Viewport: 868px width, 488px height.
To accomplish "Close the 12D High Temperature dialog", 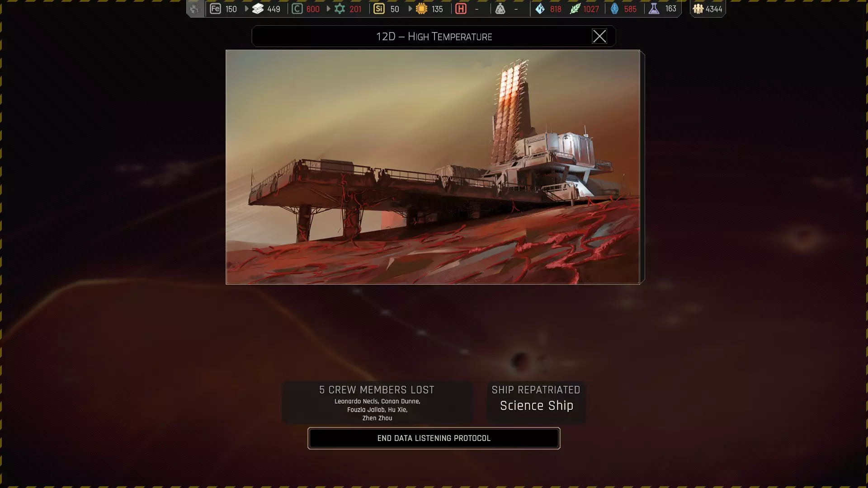I will [599, 36].
